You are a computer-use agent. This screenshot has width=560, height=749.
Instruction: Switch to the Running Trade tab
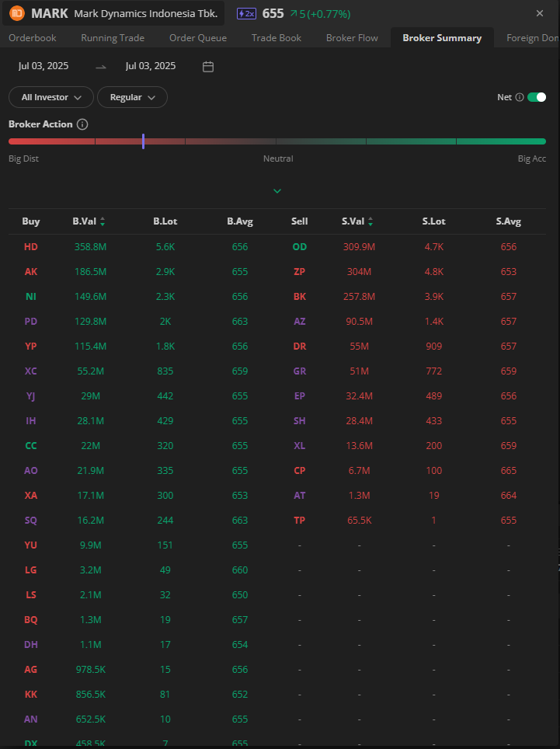(113, 38)
